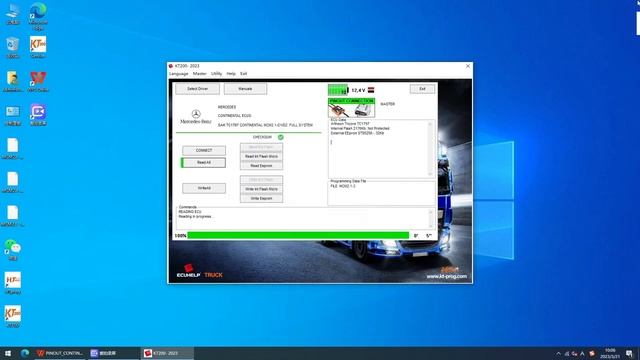Open KT desktop shortcut beside Recycle Bin

(x=38, y=47)
